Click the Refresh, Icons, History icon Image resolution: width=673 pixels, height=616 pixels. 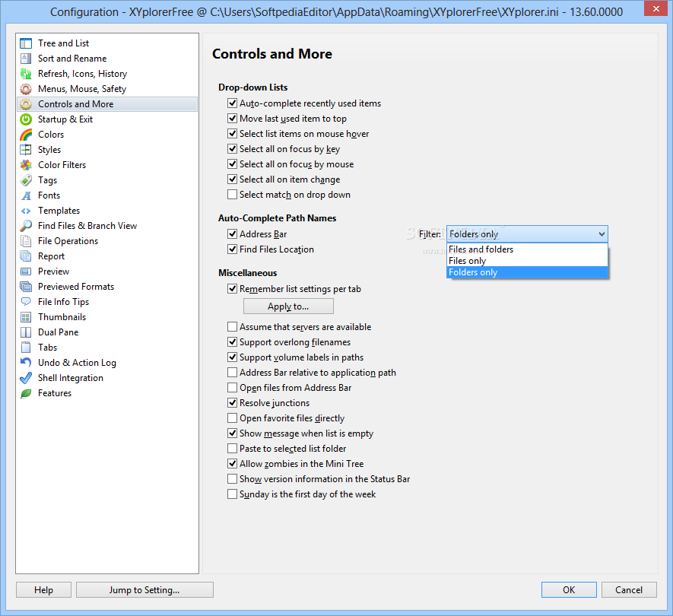point(26,74)
